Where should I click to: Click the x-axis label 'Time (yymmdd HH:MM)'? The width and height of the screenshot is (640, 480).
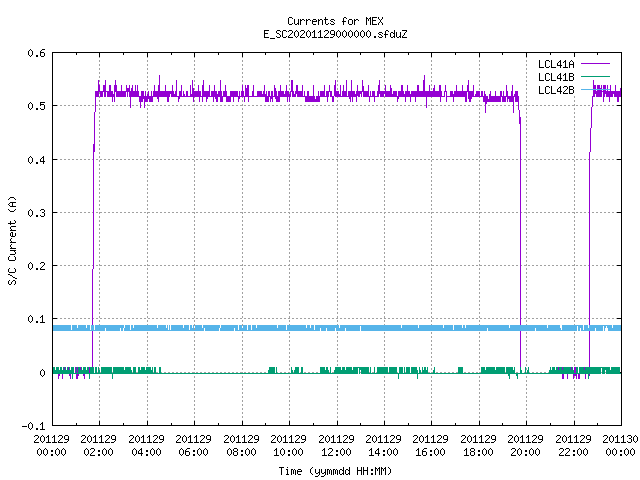pos(335,471)
